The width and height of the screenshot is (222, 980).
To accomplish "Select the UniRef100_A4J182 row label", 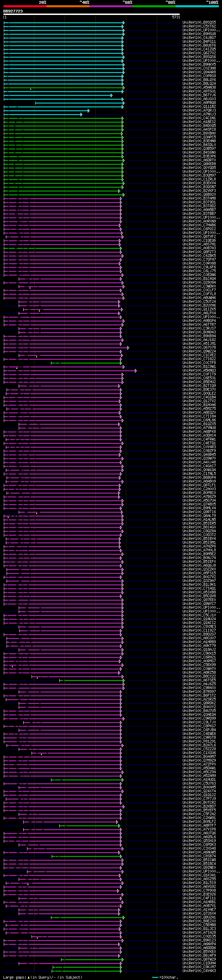I will tap(199, 340).
